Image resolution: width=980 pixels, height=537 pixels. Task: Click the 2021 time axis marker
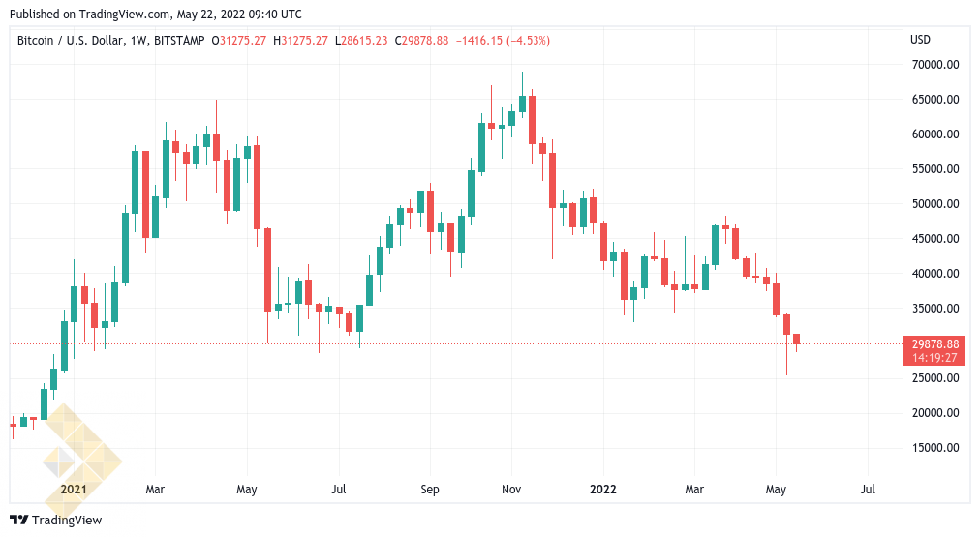[74, 489]
